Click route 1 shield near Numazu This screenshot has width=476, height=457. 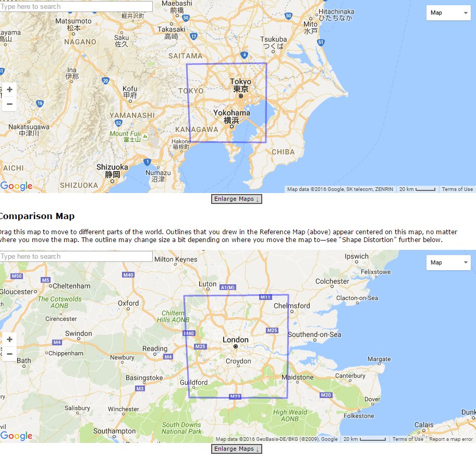click(147, 162)
